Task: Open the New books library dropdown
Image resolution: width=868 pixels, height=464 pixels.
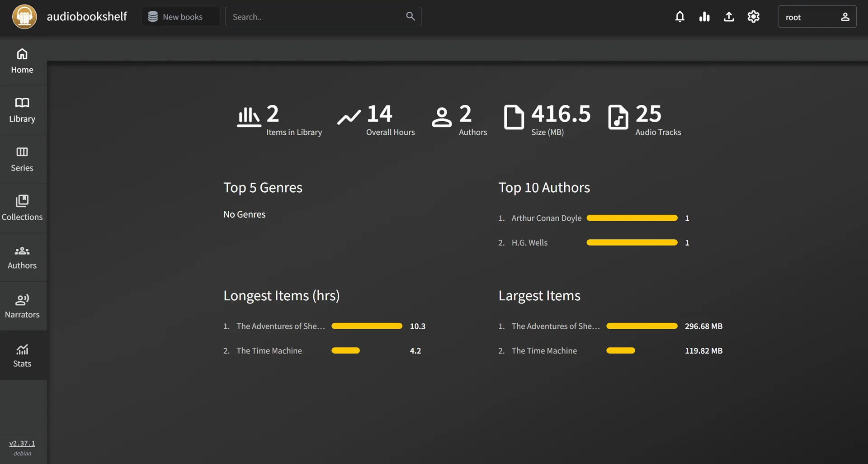Action: (x=181, y=17)
